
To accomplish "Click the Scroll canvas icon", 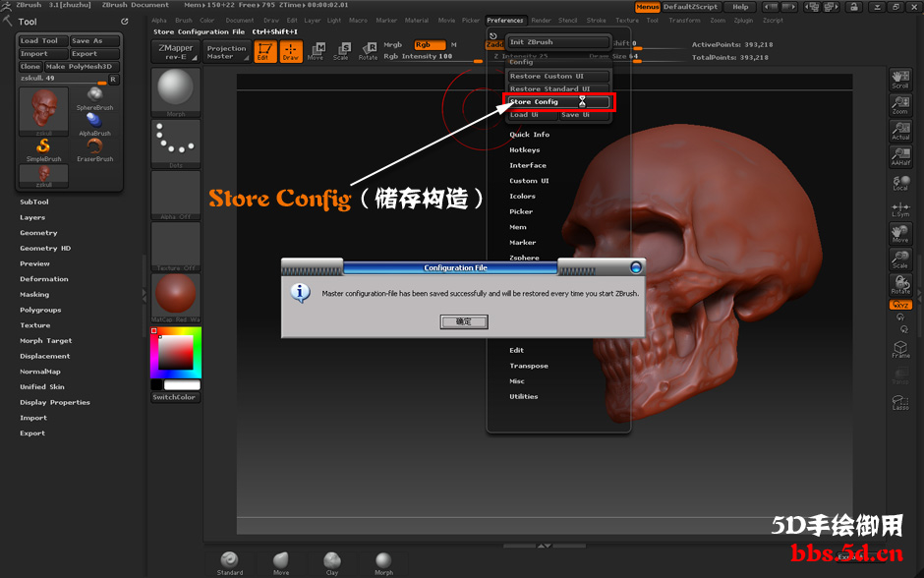I will [900, 80].
